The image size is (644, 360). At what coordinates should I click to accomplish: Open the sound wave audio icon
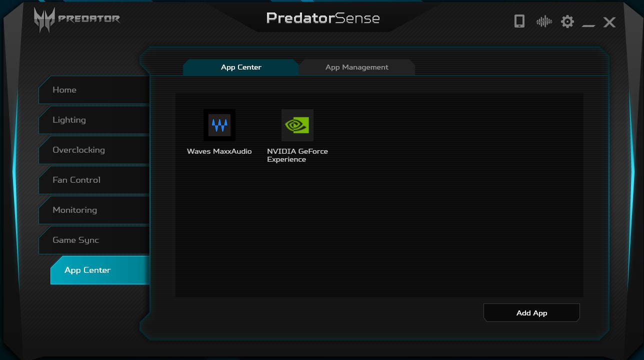pos(544,22)
